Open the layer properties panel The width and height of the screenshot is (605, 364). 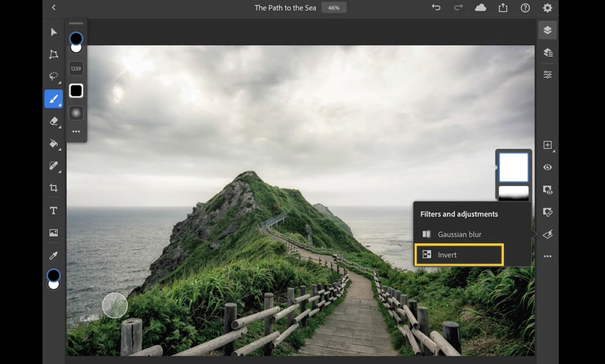point(548,75)
